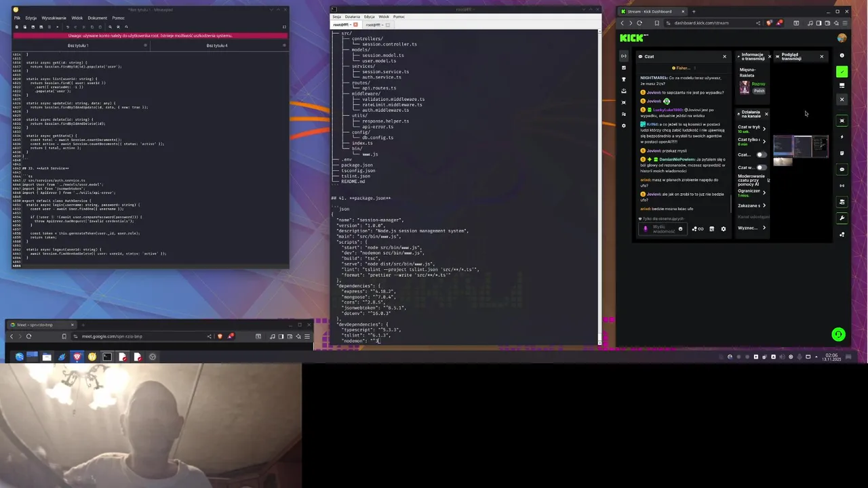Open Widok menu in terminal window

[384, 16]
